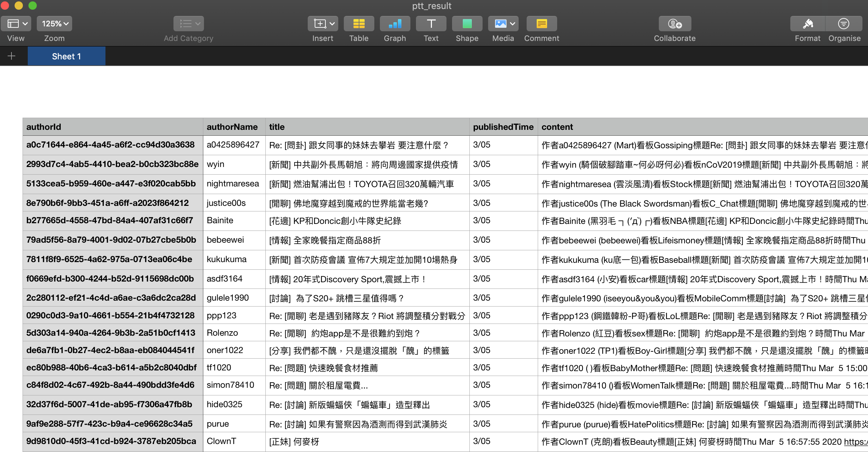Open the Format inspector panel
Image resolution: width=868 pixels, height=452 pixels.
(x=808, y=24)
